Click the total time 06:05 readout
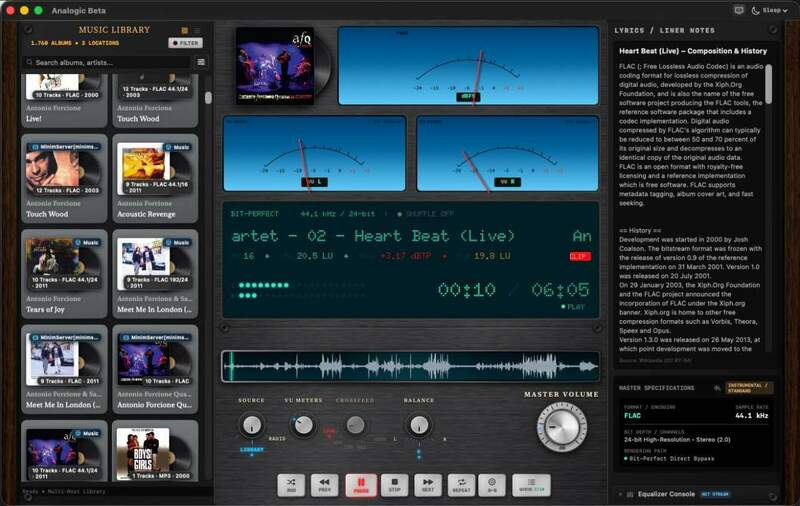The image size is (800, 506). tap(560, 290)
